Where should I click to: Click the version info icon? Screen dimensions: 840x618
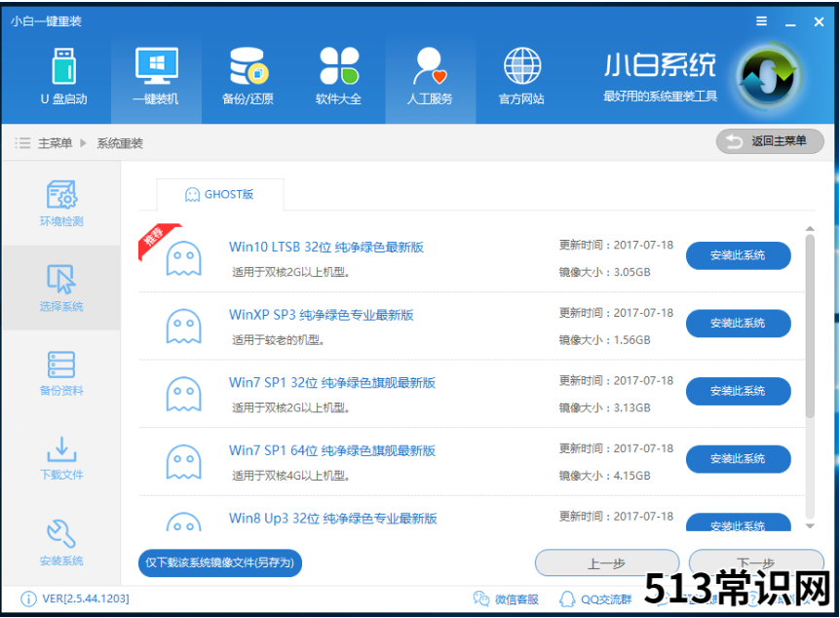point(28,599)
